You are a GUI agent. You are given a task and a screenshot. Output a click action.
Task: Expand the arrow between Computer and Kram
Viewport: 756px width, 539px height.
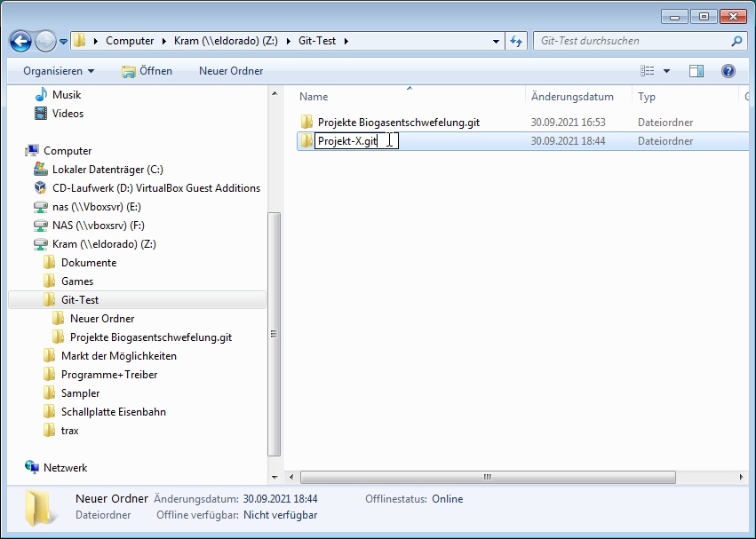(x=164, y=41)
